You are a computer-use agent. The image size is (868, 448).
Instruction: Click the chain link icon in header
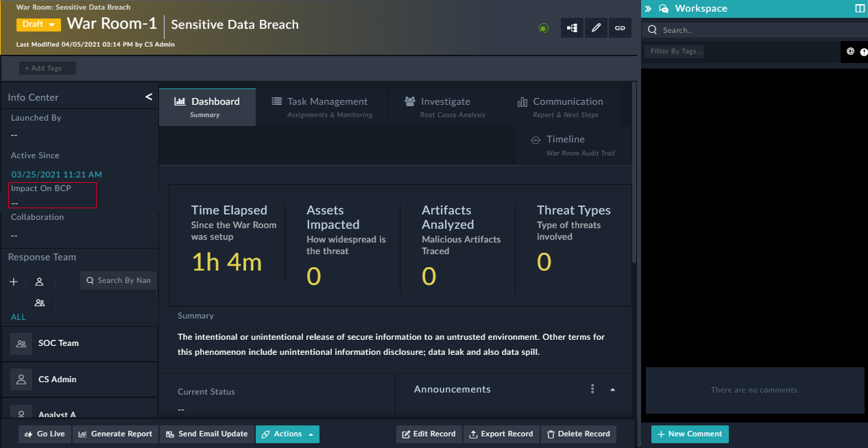620,28
